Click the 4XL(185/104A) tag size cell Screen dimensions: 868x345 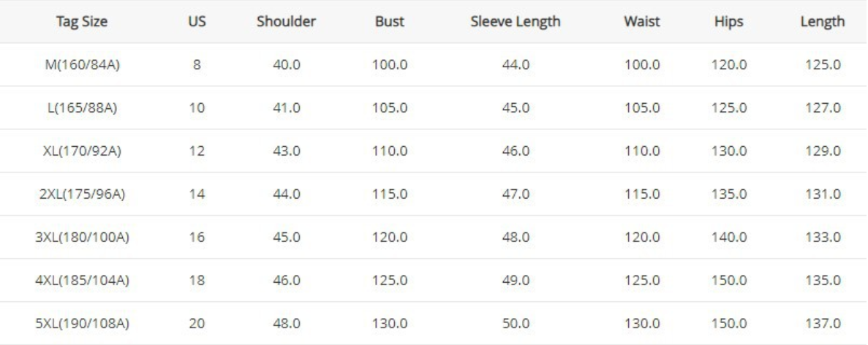click(82, 281)
